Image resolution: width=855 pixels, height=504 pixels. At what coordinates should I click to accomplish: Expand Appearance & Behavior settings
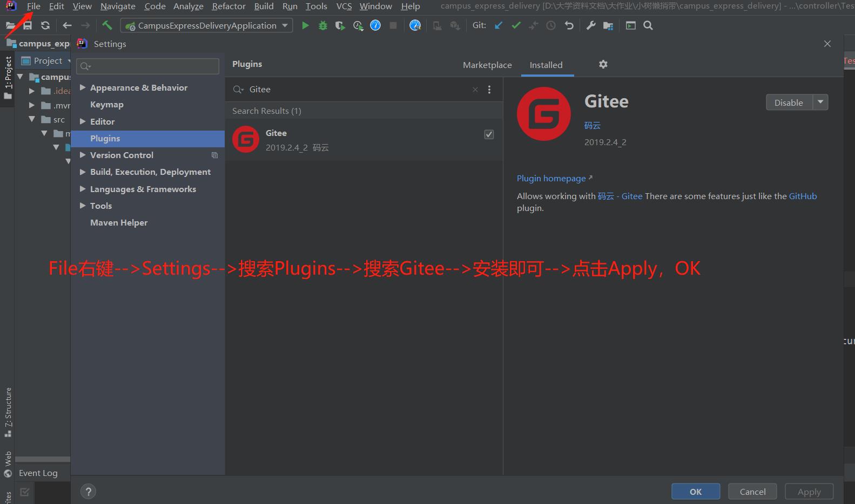point(83,87)
